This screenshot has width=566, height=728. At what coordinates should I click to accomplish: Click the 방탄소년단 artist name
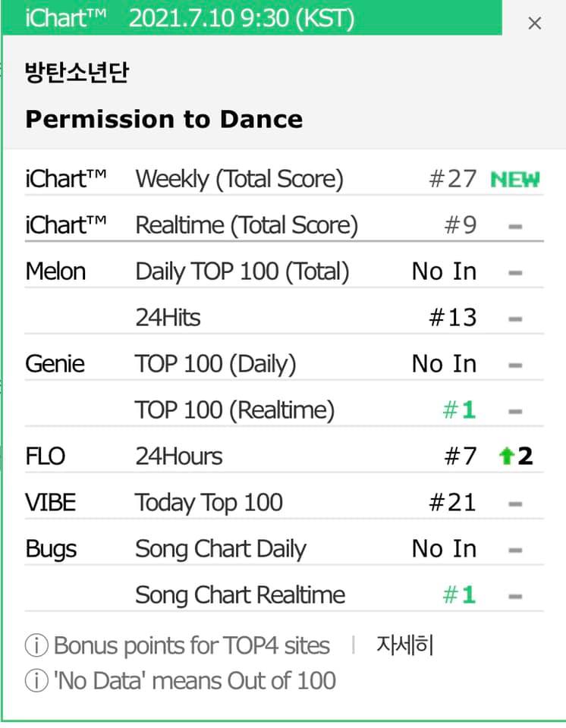77,73
